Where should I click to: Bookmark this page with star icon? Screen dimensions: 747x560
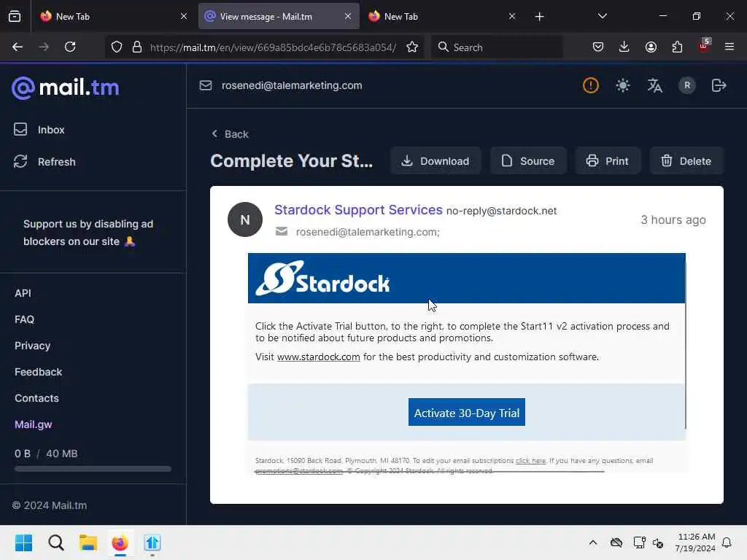(x=412, y=47)
